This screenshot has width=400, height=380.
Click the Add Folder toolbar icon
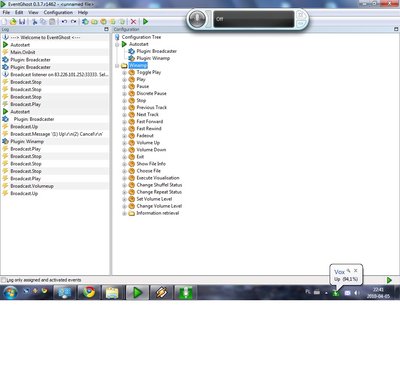pyautogui.click(x=94, y=22)
